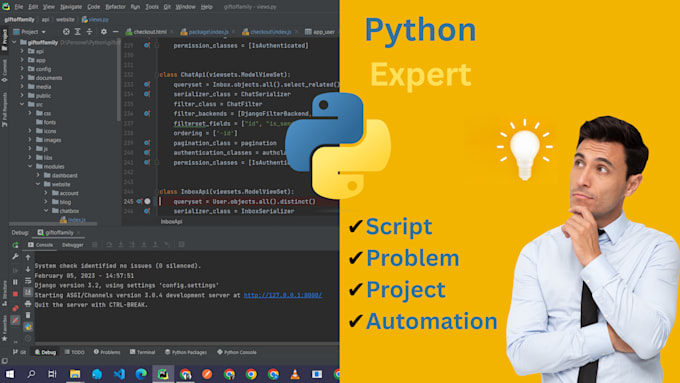Image resolution: width=680 pixels, height=383 pixels.
Task: Click the Project tree horizontal scrollbar
Action: [x=53, y=224]
